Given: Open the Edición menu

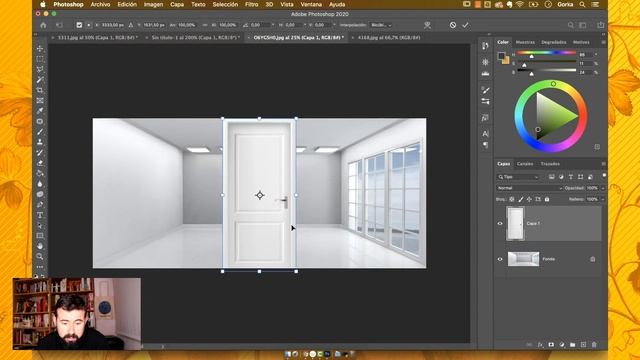Looking at the screenshot, I should [127, 4].
